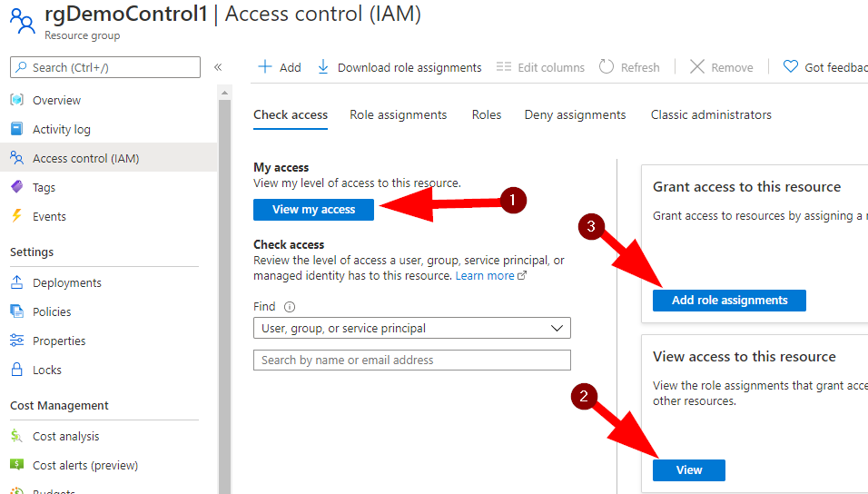Screen dimensions: 868x494
Task: Click the search magnifier icon in sidebar
Action: 21,67
